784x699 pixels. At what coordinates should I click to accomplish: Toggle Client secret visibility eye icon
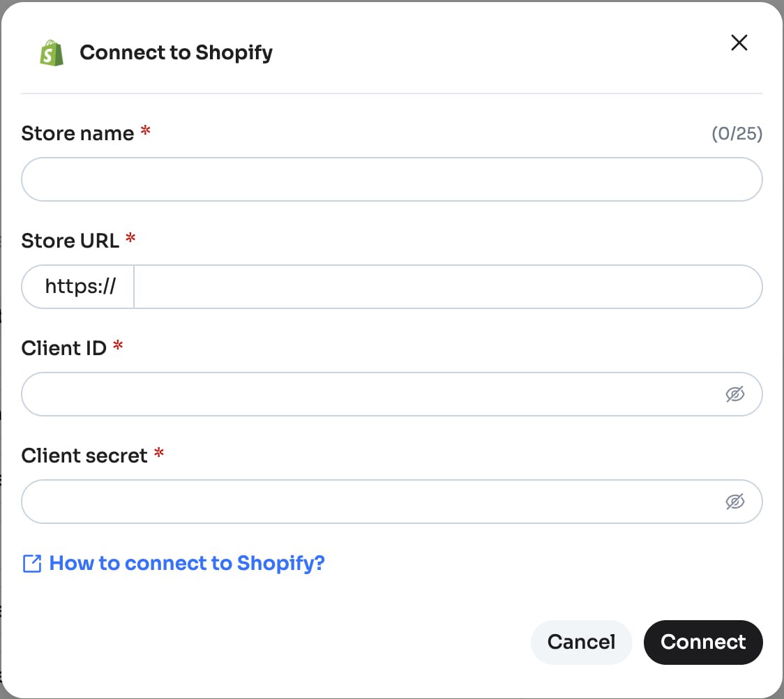click(x=734, y=502)
